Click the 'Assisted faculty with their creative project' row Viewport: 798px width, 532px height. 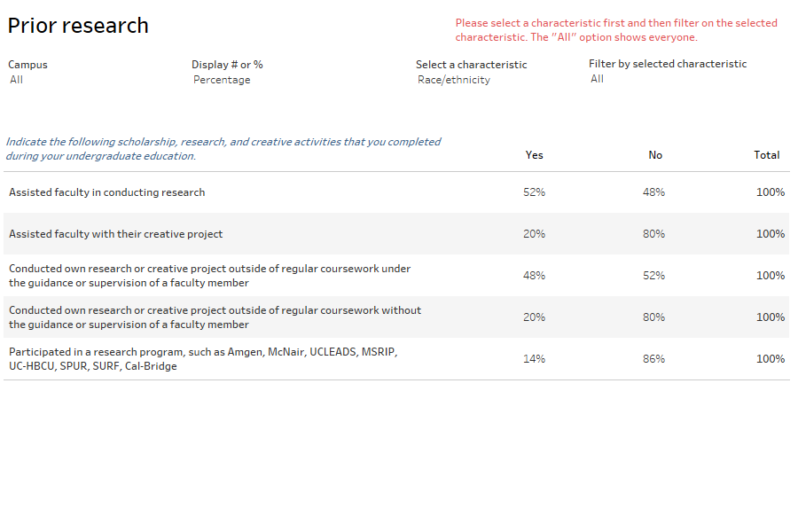click(116, 233)
